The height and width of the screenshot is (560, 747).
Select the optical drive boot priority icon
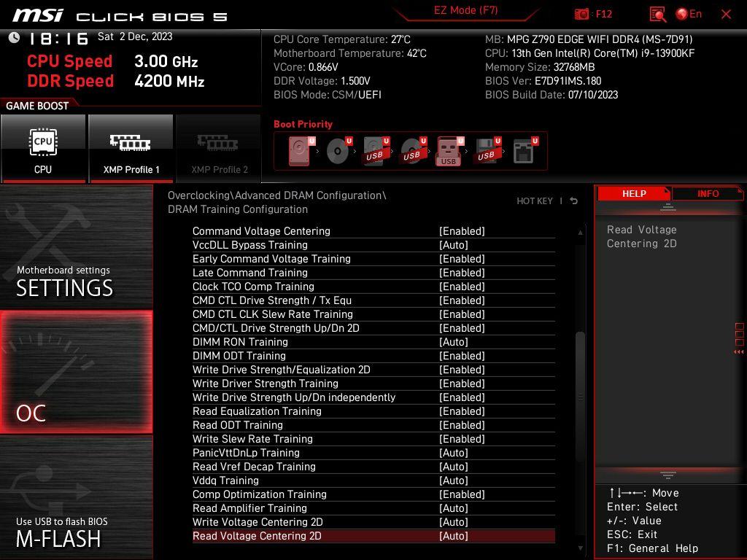click(338, 151)
